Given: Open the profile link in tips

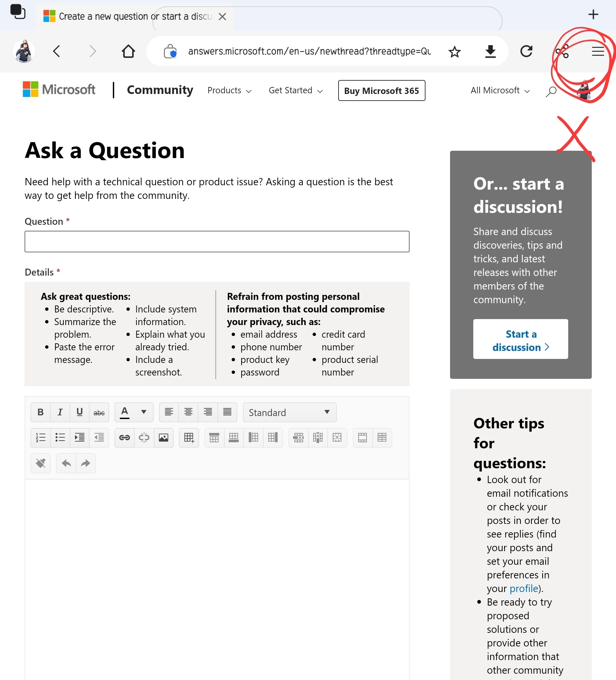Looking at the screenshot, I should 524,588.
